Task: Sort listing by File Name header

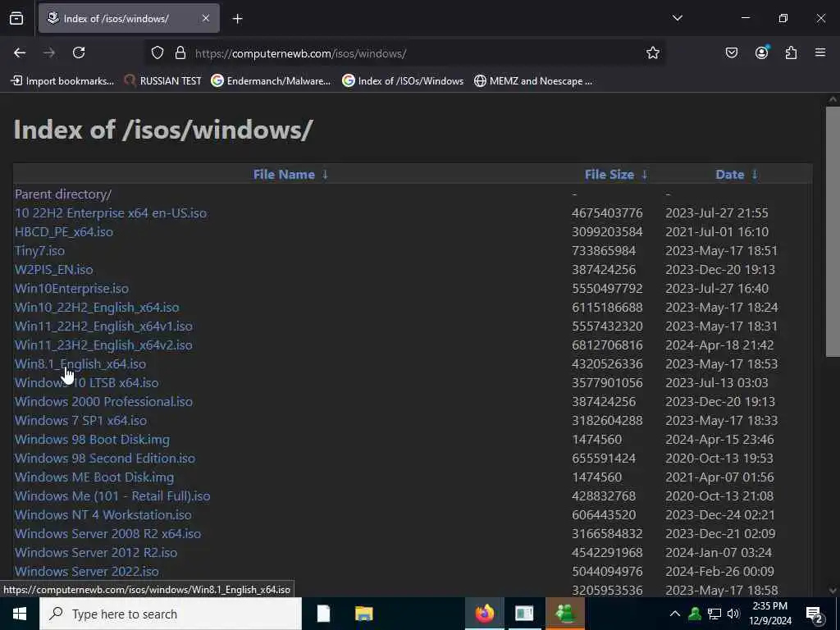Action: (283, 174)
